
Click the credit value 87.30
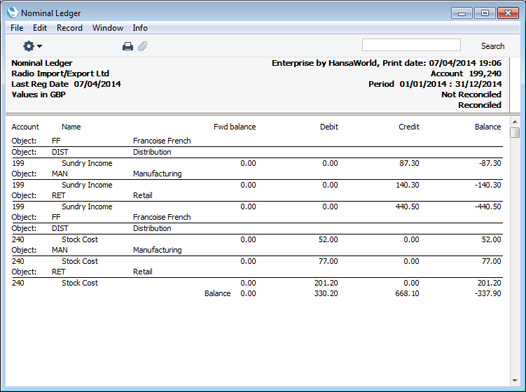[409, 163]
